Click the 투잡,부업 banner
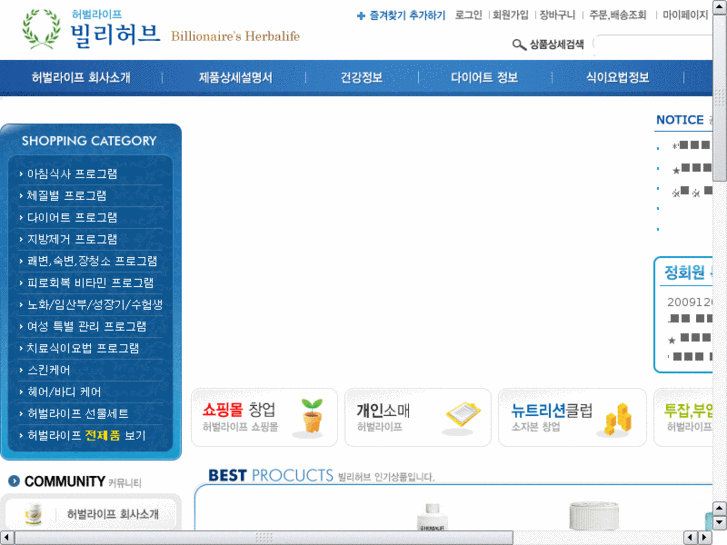727x545 pixels. pos(683,417)
